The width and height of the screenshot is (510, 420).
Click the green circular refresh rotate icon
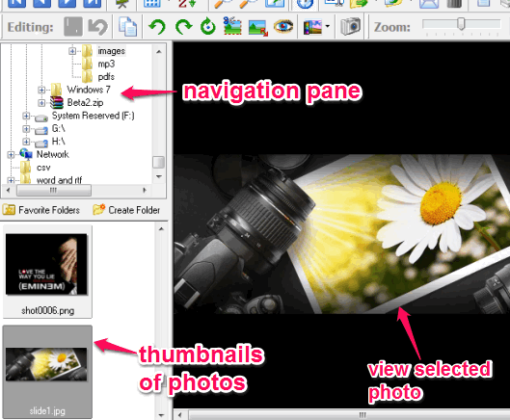[208, 27]
